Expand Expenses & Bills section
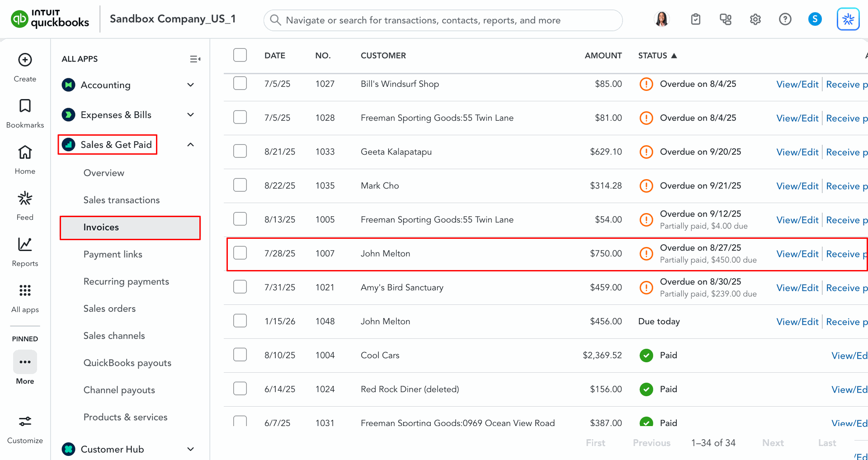The height and width of the screenshot is (460, 868). [190, 115]
